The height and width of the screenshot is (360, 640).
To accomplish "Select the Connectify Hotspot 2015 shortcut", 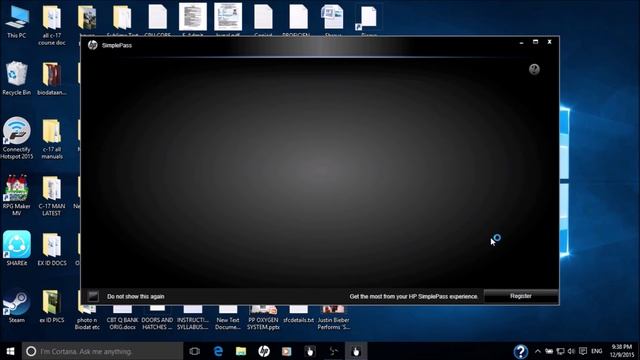I will (17, 138).
